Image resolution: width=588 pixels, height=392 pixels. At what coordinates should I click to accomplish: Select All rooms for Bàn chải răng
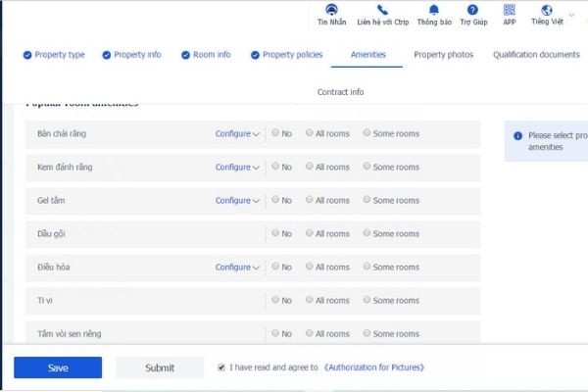[x=309, y=132]
